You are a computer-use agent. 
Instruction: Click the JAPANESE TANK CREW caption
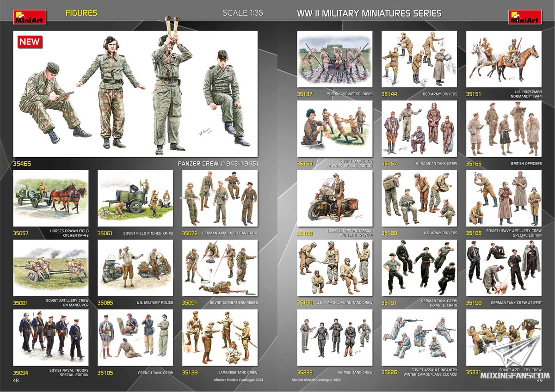click(x=238, y=373)
